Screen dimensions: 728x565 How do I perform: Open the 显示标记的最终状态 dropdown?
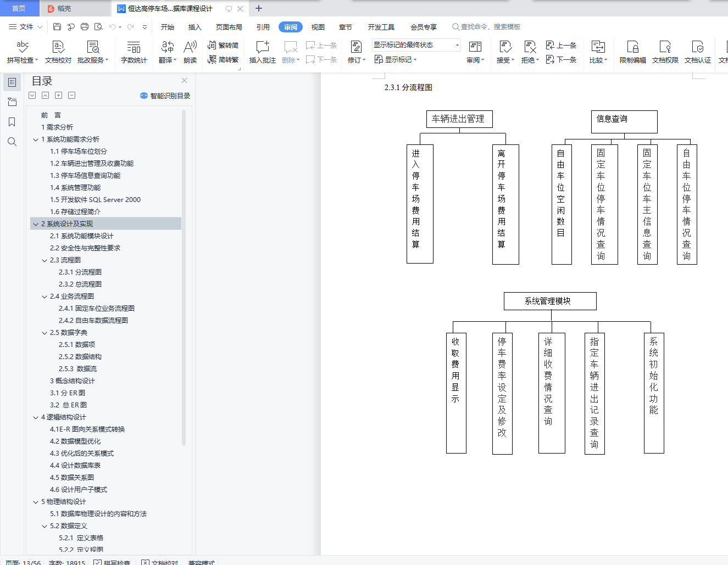point(416,45)
